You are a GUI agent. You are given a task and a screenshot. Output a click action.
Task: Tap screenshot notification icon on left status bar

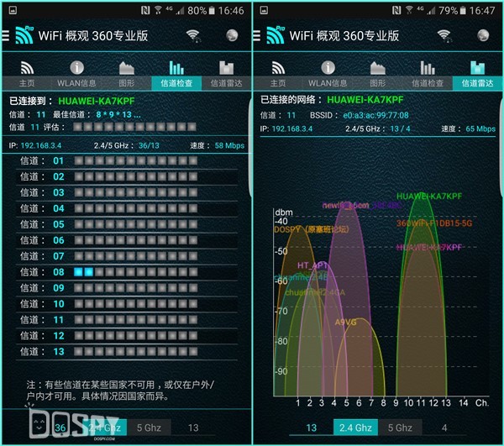coord(13,10)
